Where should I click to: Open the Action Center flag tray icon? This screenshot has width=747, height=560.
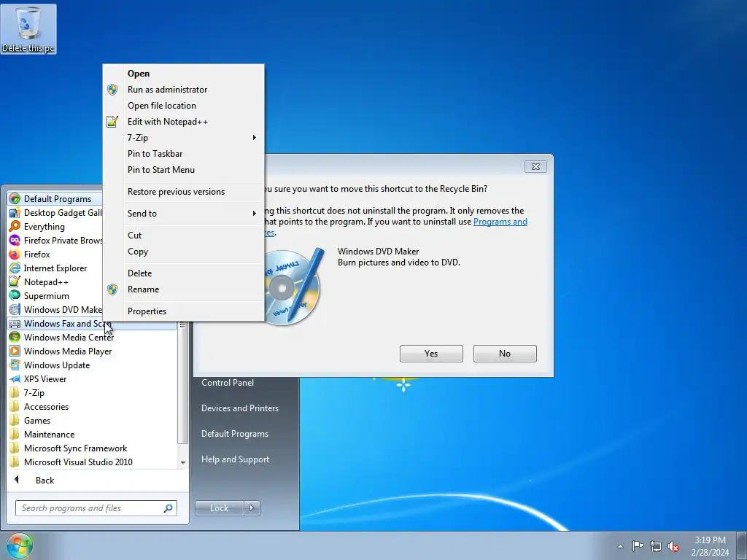coord(638,546)
